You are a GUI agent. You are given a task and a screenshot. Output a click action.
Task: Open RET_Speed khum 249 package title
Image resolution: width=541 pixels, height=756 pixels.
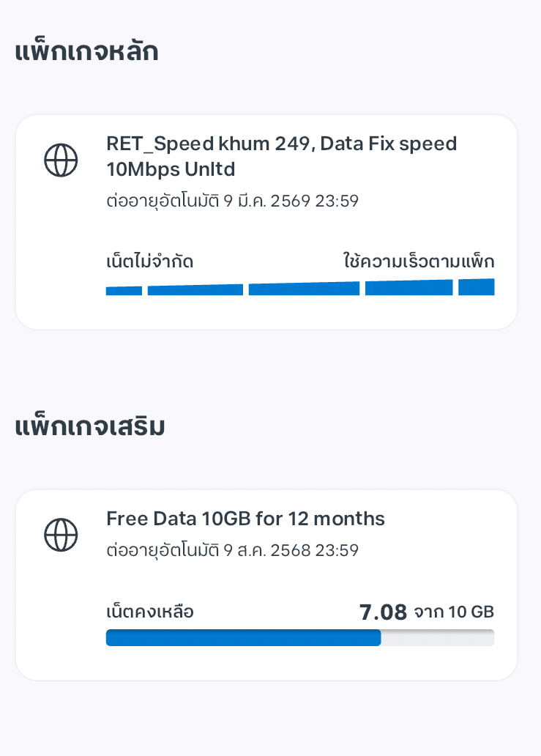pyautogui.click(x=281, y=156)
